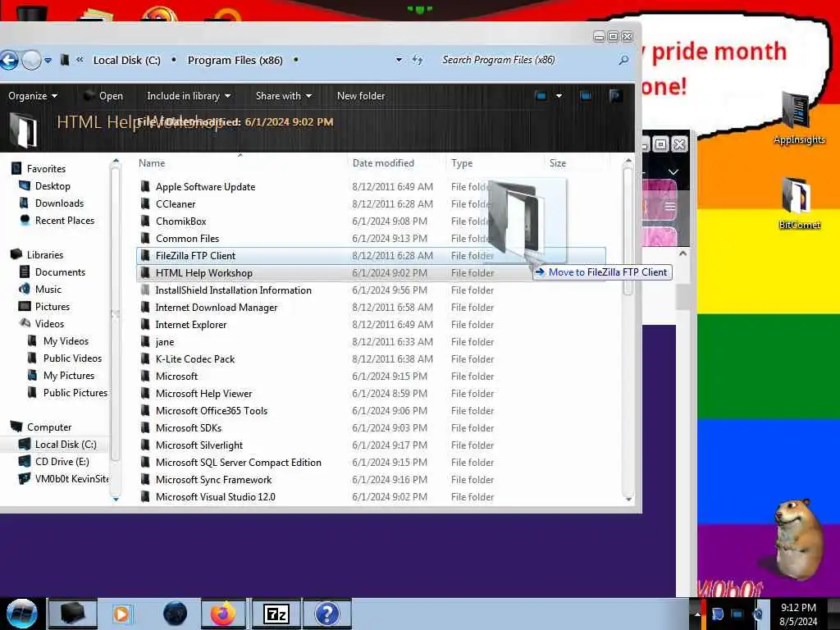Open the view options dropdown arrow
The image size is (840, 630).
(559, 96)
